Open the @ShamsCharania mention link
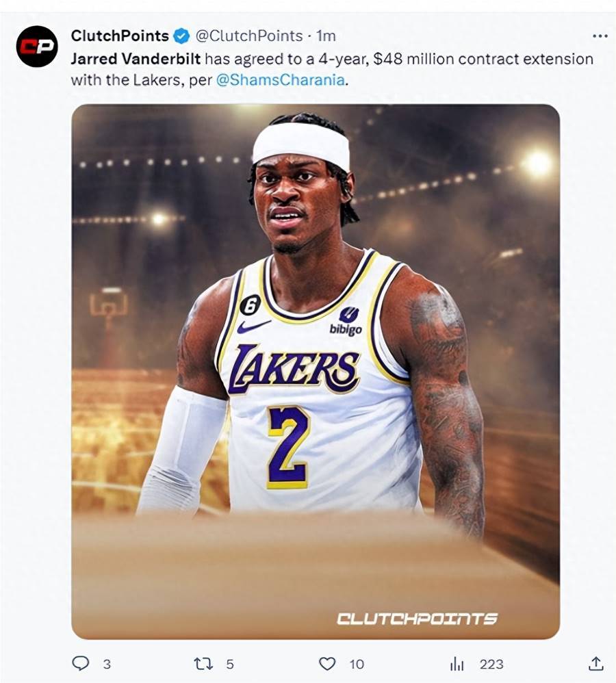 pyautogui.click(x=280, y=80)
